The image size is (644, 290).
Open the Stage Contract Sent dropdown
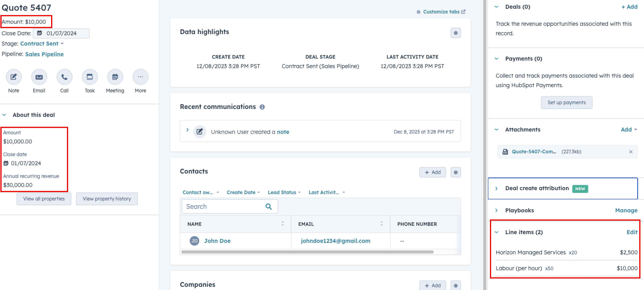[42, 44]
